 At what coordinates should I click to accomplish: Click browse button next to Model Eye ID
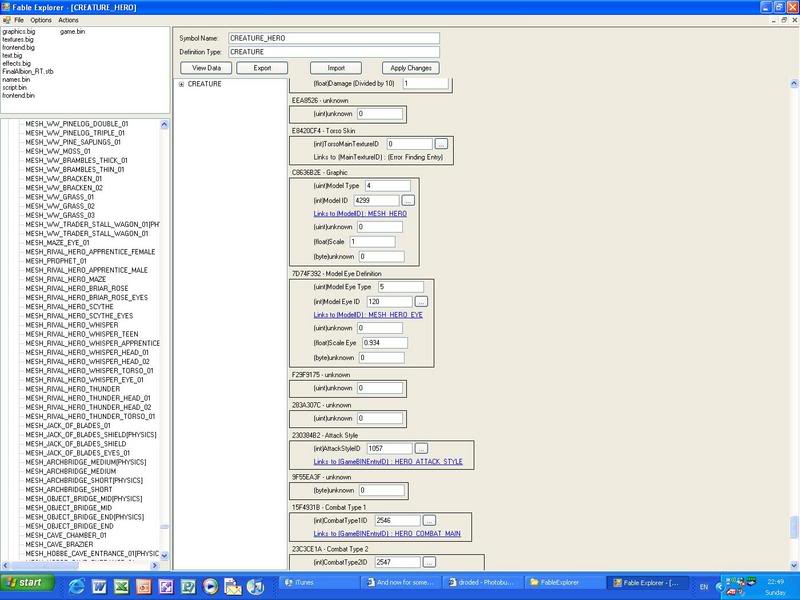pos(421,301)
